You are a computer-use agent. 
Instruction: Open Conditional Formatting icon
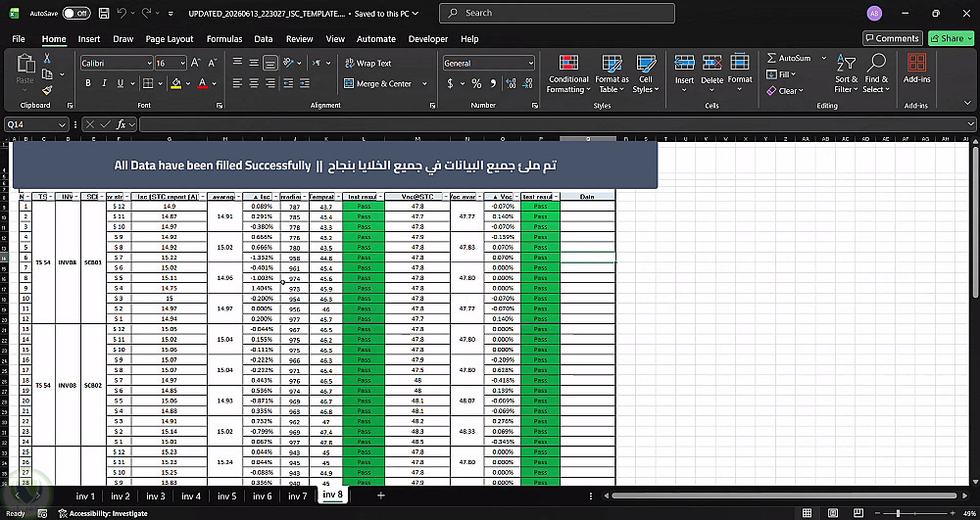point(568,63)
